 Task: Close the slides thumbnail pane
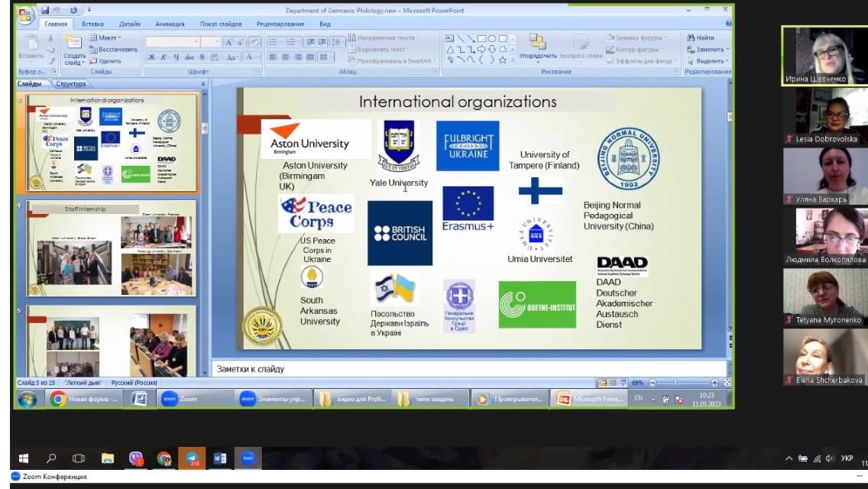tap(203, 83)
